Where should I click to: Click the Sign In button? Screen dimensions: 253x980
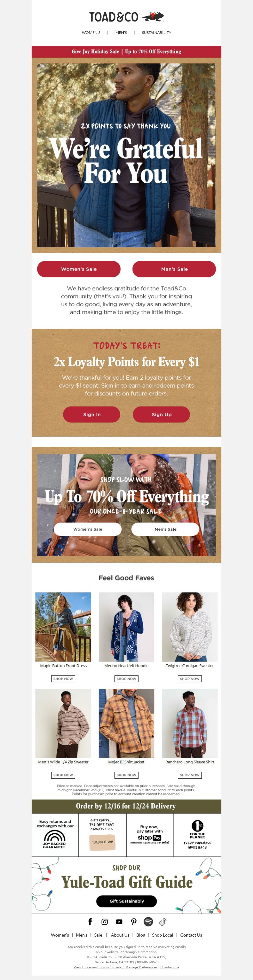click(91, 414)
